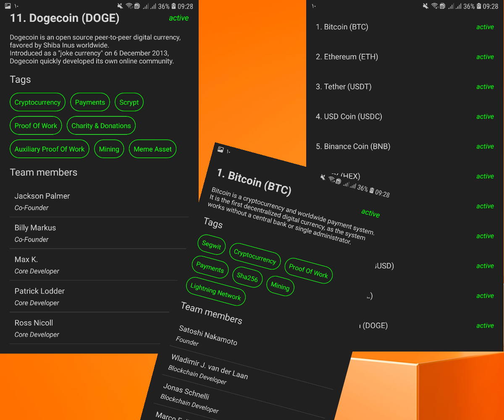Image resolution: width=504 pixels, height=420 pixels.
Task: Tap the Auxiliary Proof Of Work tag
Action: (50, 149)
